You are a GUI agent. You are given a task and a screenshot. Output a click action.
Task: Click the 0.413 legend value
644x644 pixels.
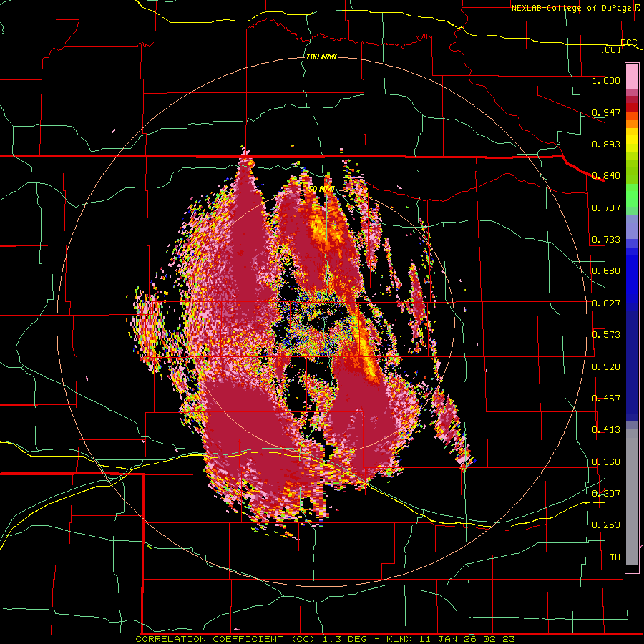pos(606,430)
